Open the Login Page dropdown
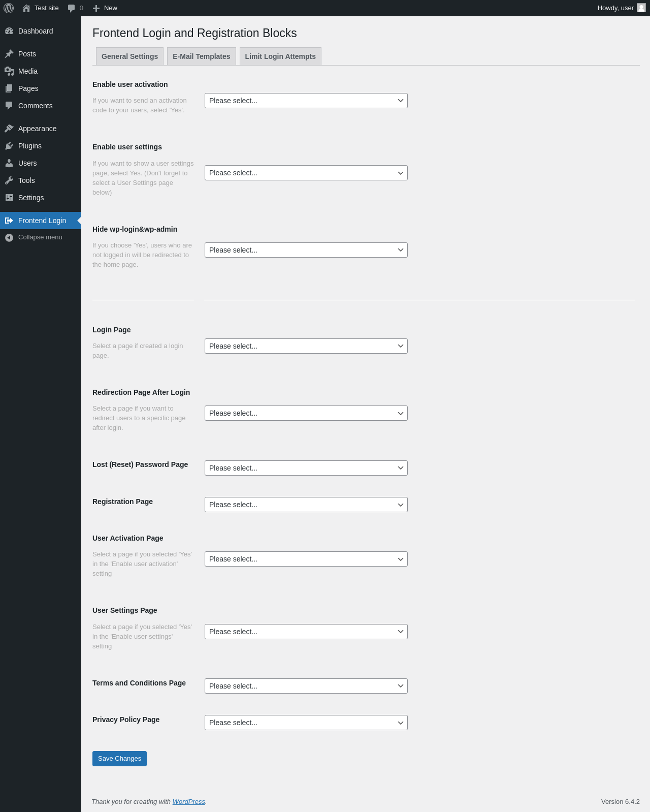This screenshot has height=812, width=650. pyautogui.click(x=306, y=346)
